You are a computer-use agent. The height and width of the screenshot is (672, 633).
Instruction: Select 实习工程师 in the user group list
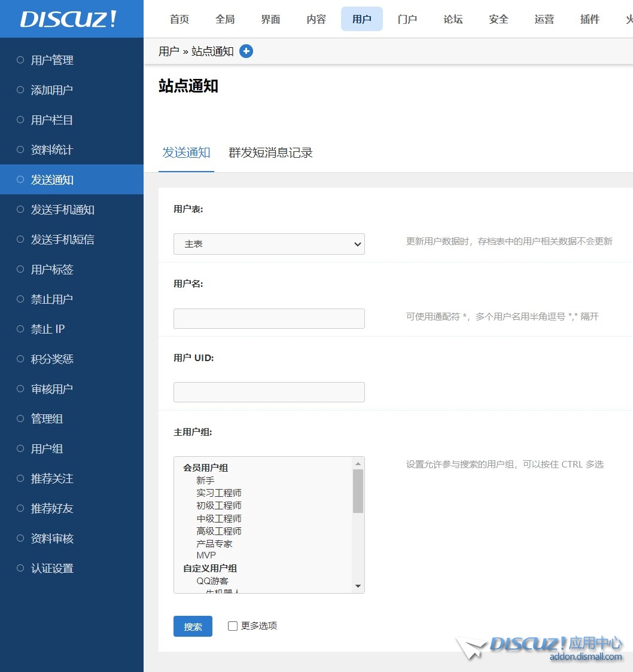click(x=219, y=493)
